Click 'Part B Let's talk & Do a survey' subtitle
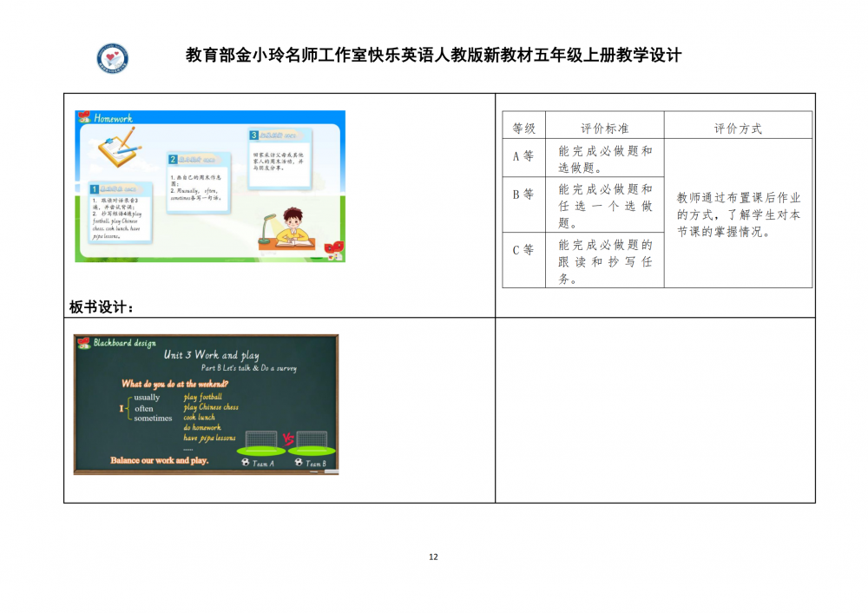The image size is (868, 613). tap(248, 368)
